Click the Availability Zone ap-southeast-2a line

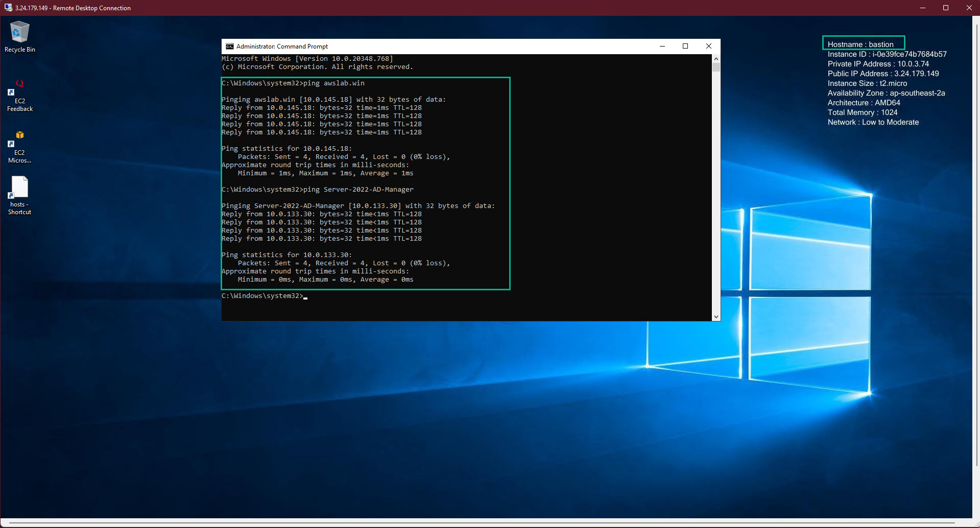point(886,93)
